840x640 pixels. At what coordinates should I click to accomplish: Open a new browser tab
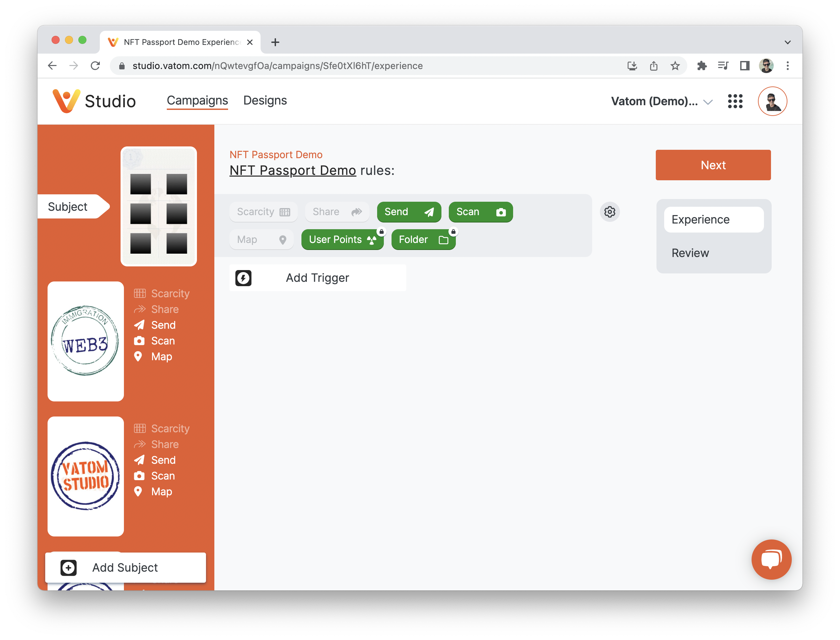(275, 42)
